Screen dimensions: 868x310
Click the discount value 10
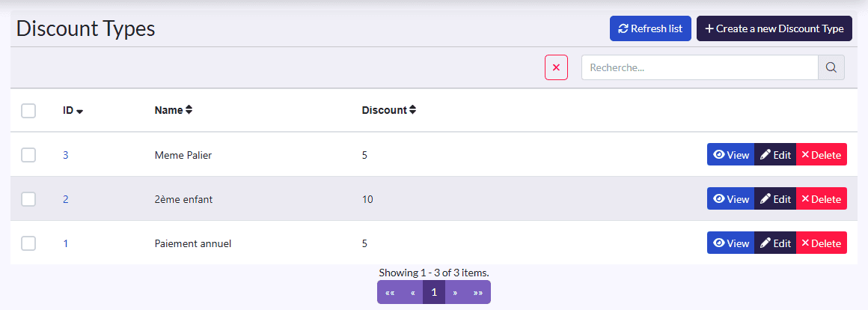pos(367,199)
